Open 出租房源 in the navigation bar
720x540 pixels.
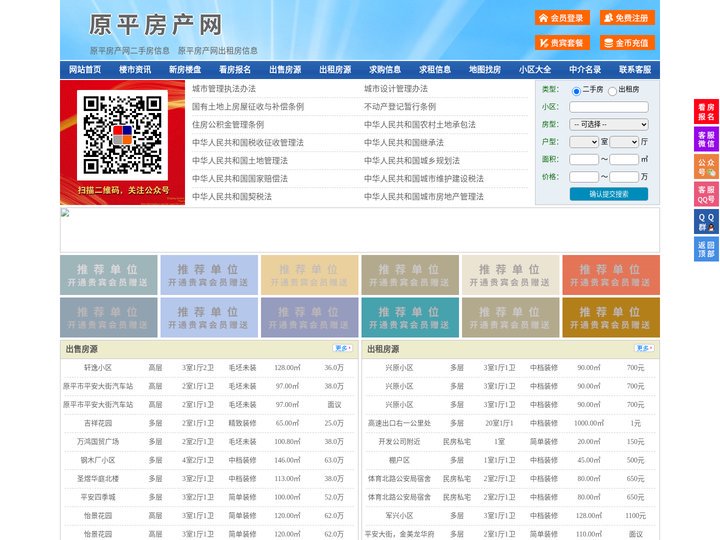pyautogui.click(x=335, y=70)
